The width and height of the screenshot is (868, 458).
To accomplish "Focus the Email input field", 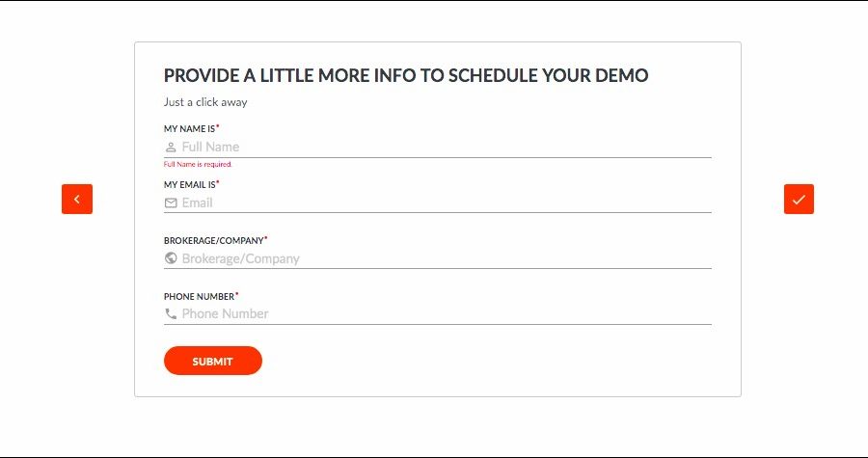I will tap(444, 203).
